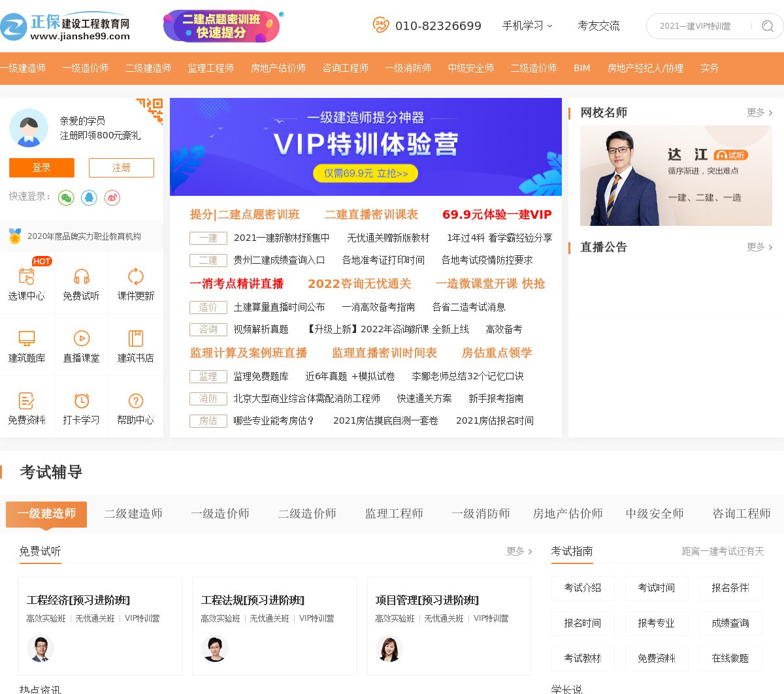Log in quickly with the WeChat icon

point(66,197)
